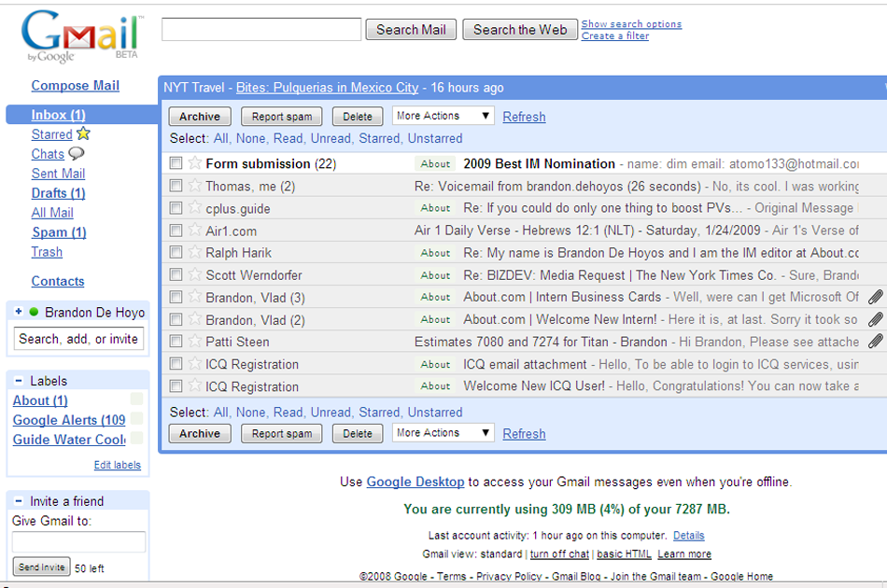Collapse the Invite a friend section
Screen dimensions: 887x588
[19, 501]
